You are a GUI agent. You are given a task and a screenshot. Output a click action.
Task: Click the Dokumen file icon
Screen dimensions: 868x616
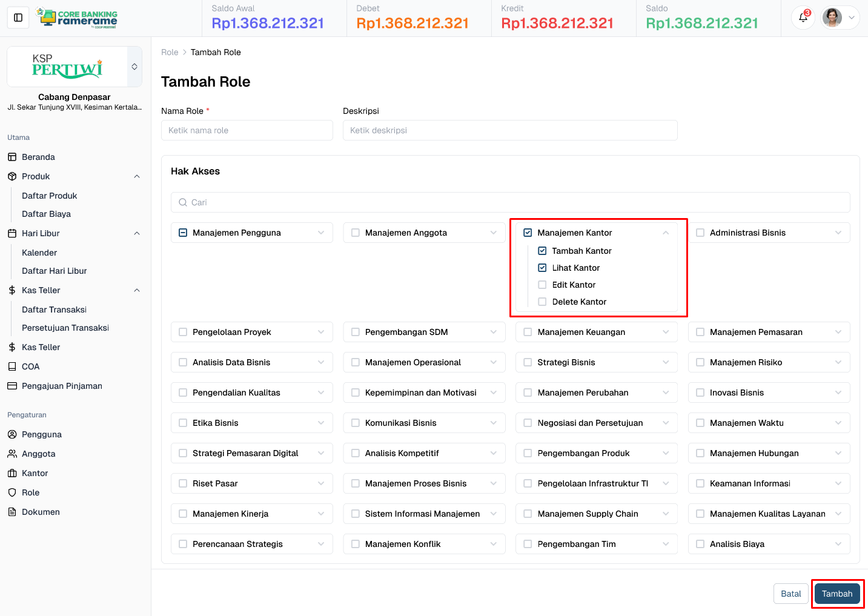click(x=12, y=512)
